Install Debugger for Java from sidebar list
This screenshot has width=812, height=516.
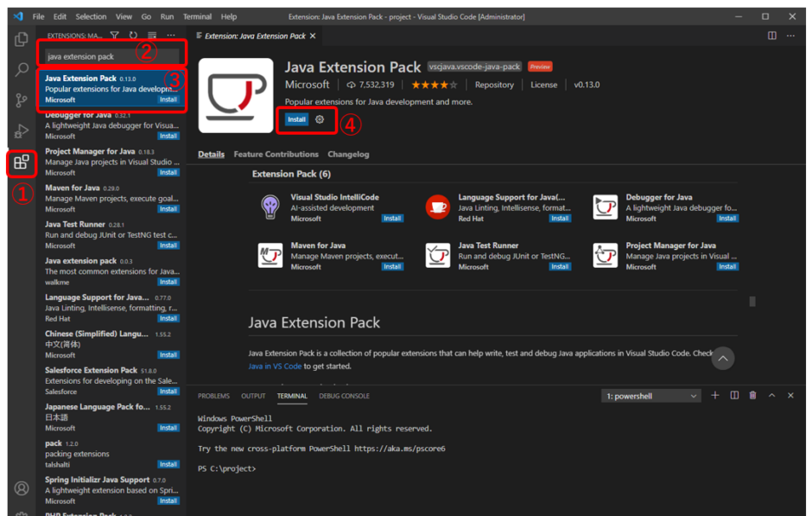[168, 137]
